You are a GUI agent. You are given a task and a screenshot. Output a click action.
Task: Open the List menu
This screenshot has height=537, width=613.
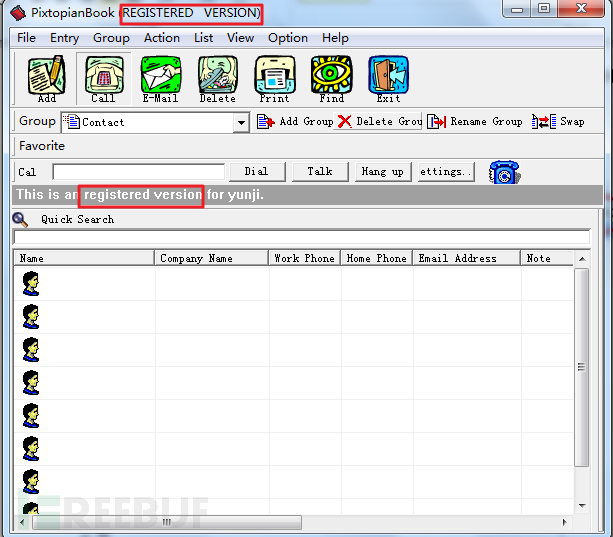pyautogui.click(x=203, y=38)
